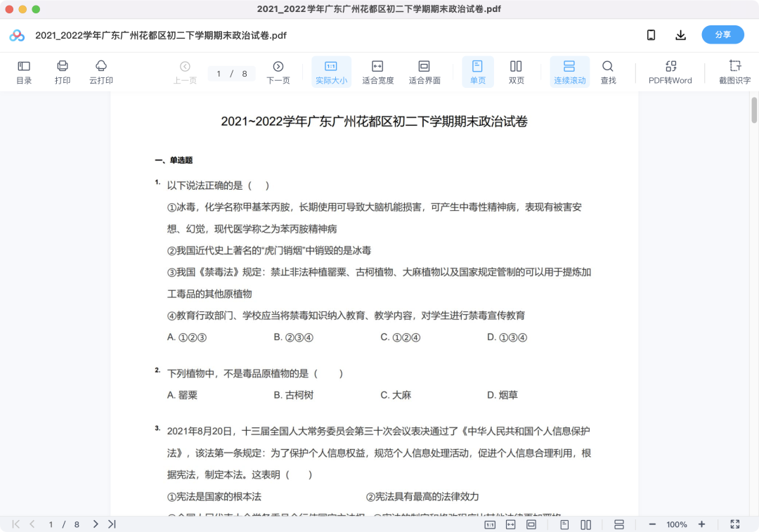Enter fullscreen with the expand icon
The image size is (759, 532).
tap(735, 524)
